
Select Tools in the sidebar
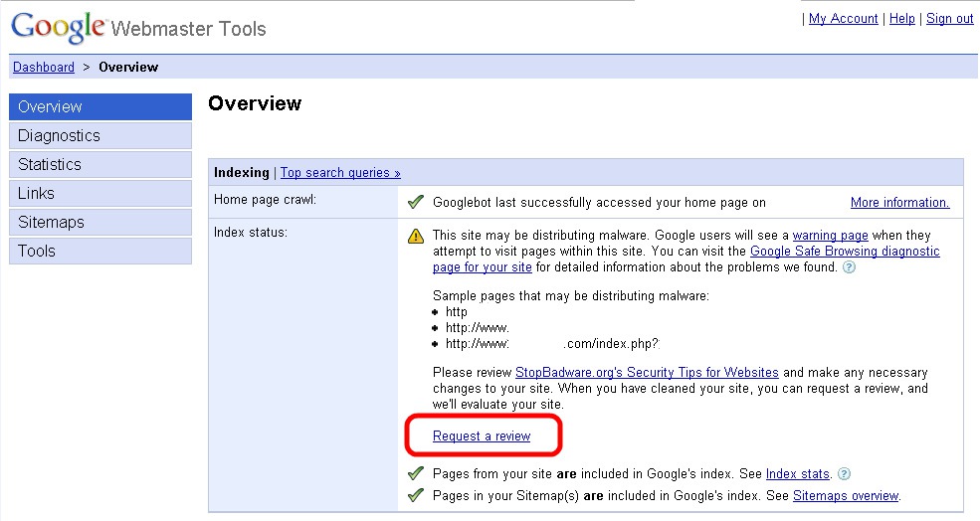(x=100, y=251)
